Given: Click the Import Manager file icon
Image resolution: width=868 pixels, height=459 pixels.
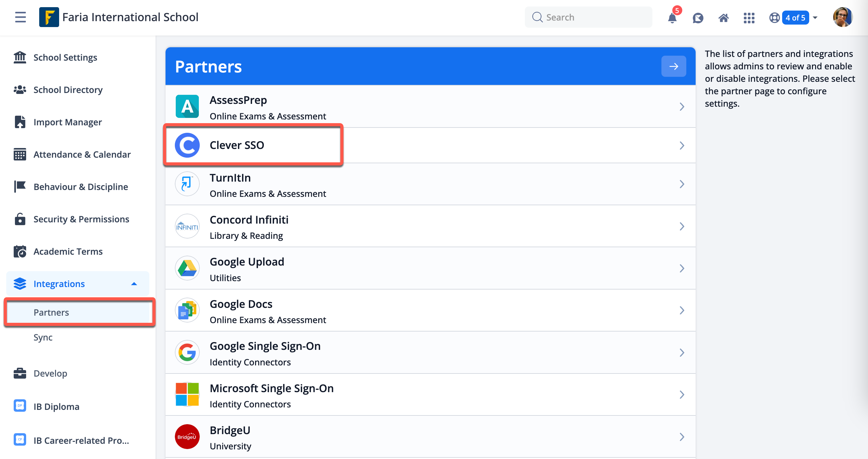Looking at the screenshot, I should (x=20, y=122).
